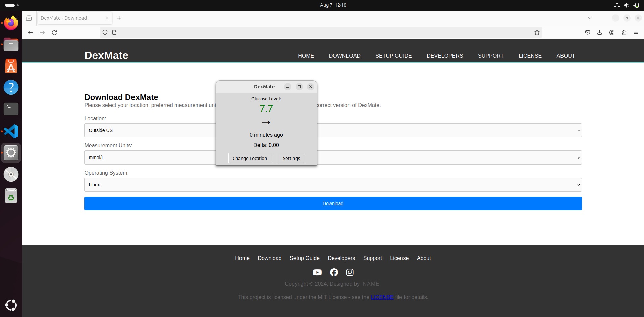Click the blue Download button
The height and width of the screenshot is (317, 644).
pos(333,203)
